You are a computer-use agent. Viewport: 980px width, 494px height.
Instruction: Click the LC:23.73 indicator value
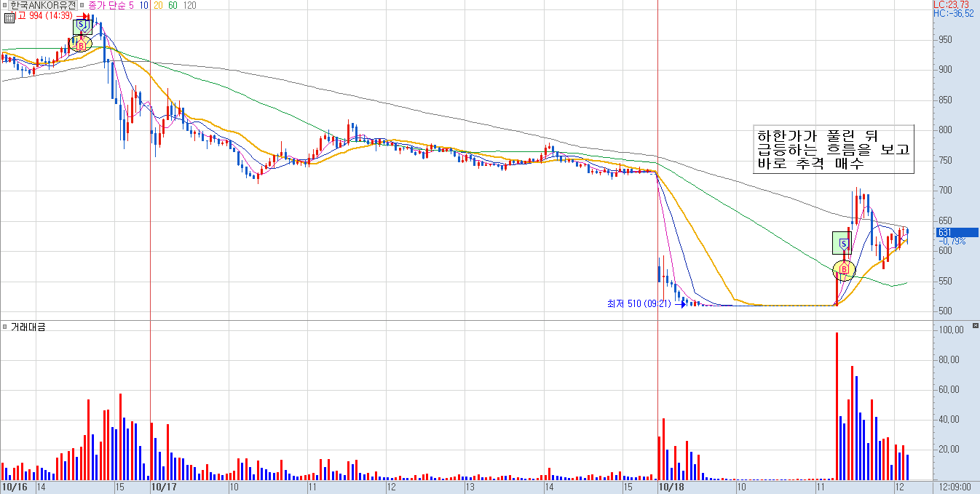(952, 4)
